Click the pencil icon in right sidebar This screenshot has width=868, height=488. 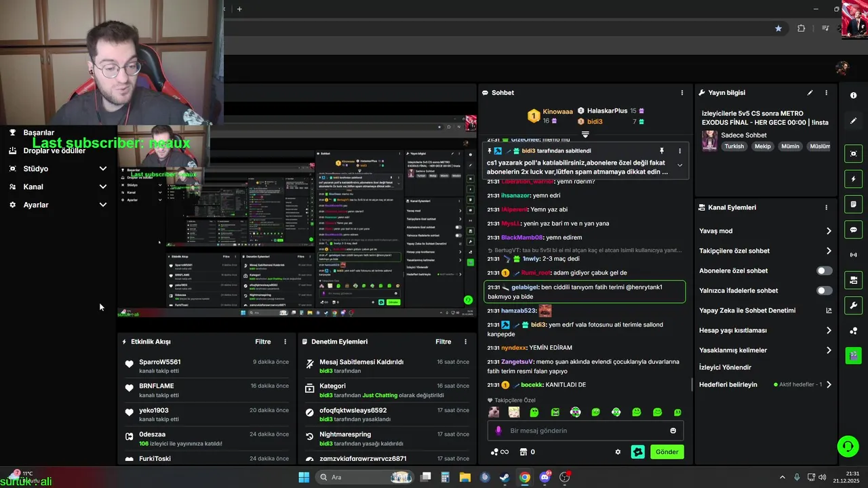[853, 121]
